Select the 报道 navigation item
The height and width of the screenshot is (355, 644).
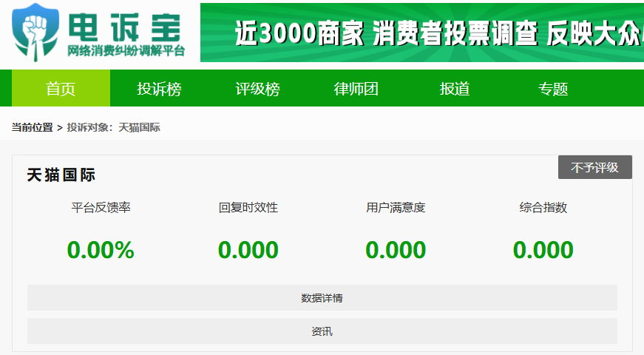(x=455, y=88)
